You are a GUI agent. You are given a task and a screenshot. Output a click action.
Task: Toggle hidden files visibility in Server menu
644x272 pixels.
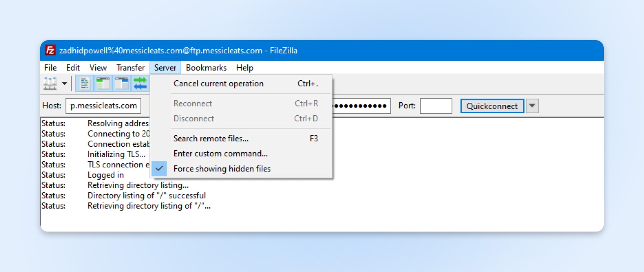pos(222,169)
